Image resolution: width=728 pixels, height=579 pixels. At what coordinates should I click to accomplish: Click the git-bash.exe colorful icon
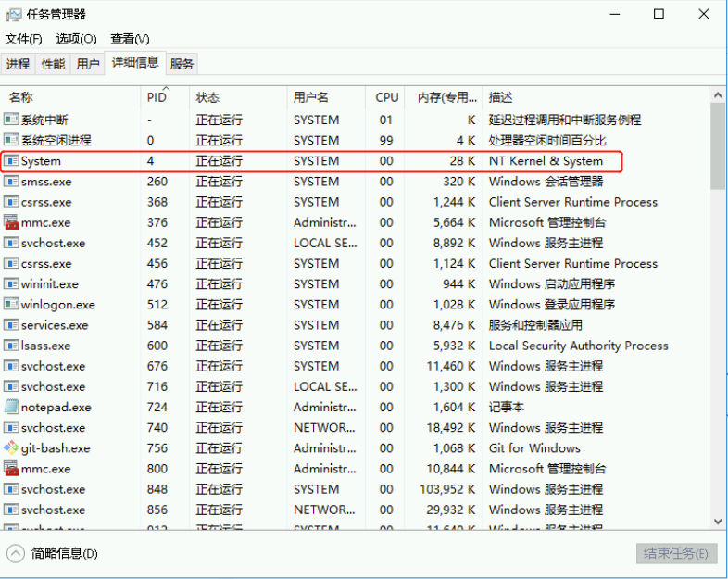[11, 448]
